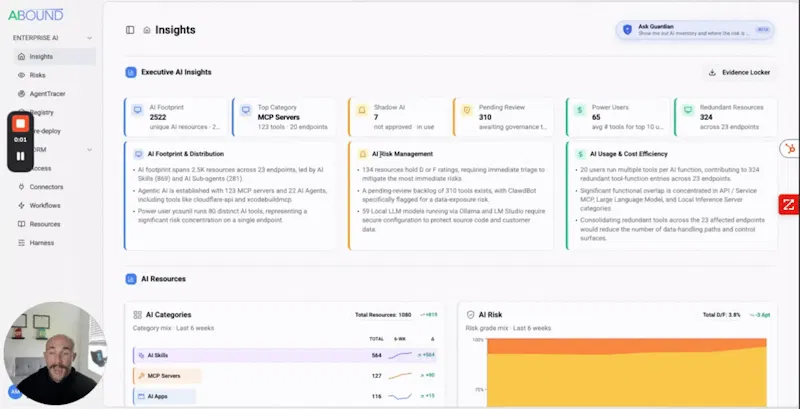
Task: Click the Insights house icon in sidebar
Action: (x=21, y=57)
